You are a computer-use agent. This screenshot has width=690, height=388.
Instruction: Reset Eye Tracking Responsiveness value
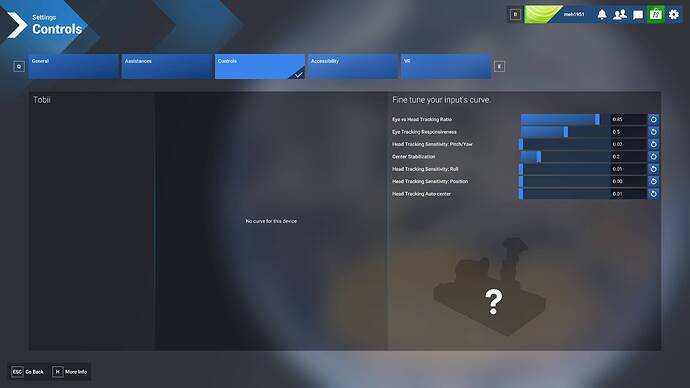pyautogui.click(x=653, y=132)
